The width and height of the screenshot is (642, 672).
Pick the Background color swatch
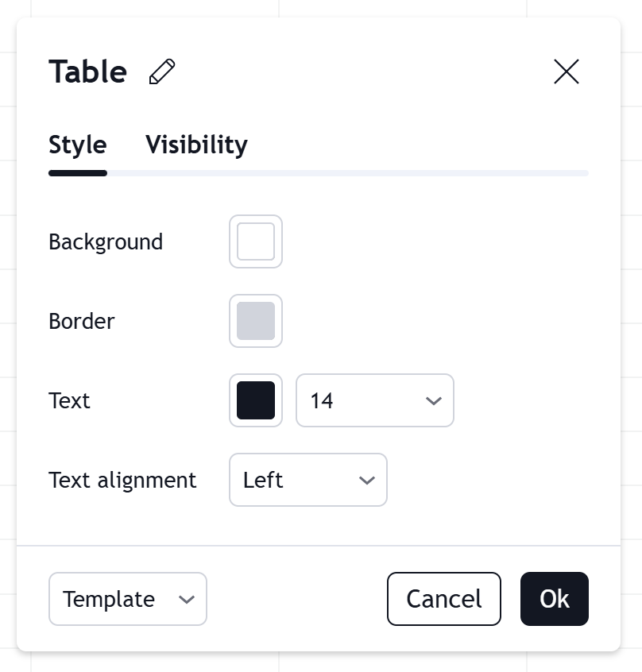(x=256, y=241)
